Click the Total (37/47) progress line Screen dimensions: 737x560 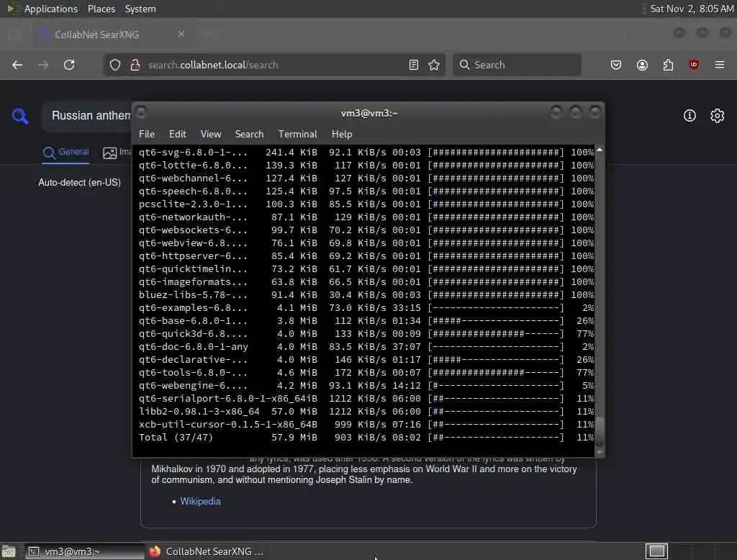[366, 438]
